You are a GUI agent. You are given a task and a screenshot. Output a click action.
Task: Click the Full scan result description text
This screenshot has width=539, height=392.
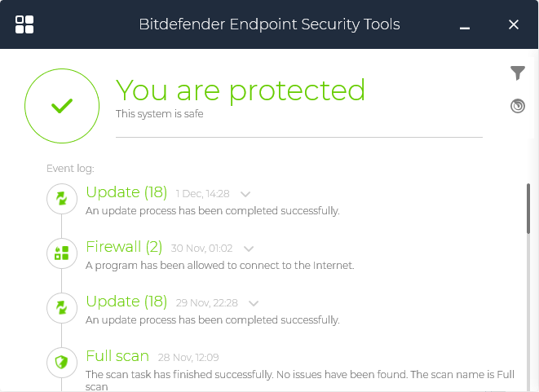tap(298, 375)
